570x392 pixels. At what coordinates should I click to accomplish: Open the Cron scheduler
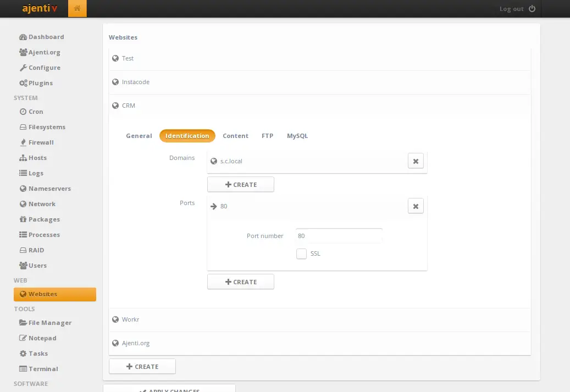[35, 112]
